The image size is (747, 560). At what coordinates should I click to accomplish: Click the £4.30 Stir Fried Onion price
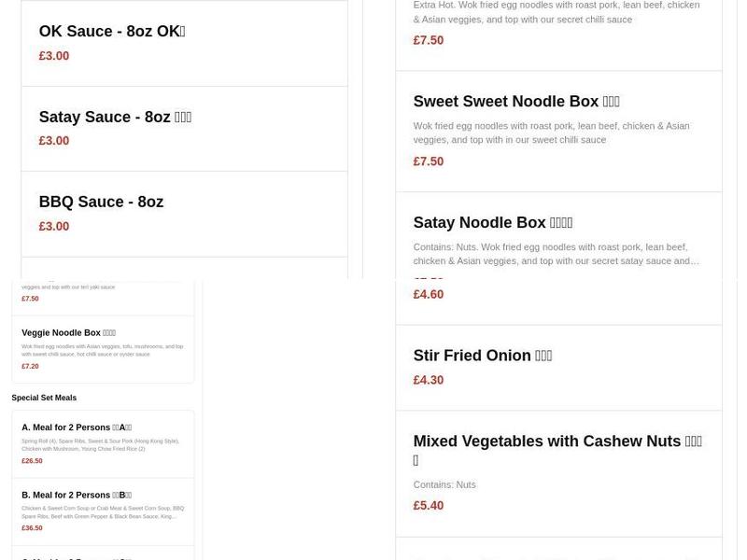[429, 380]
